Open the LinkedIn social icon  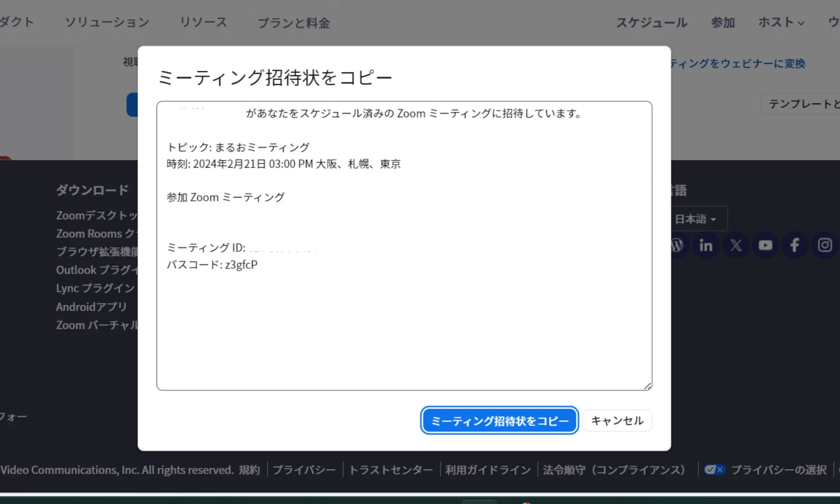coord(706,245)
